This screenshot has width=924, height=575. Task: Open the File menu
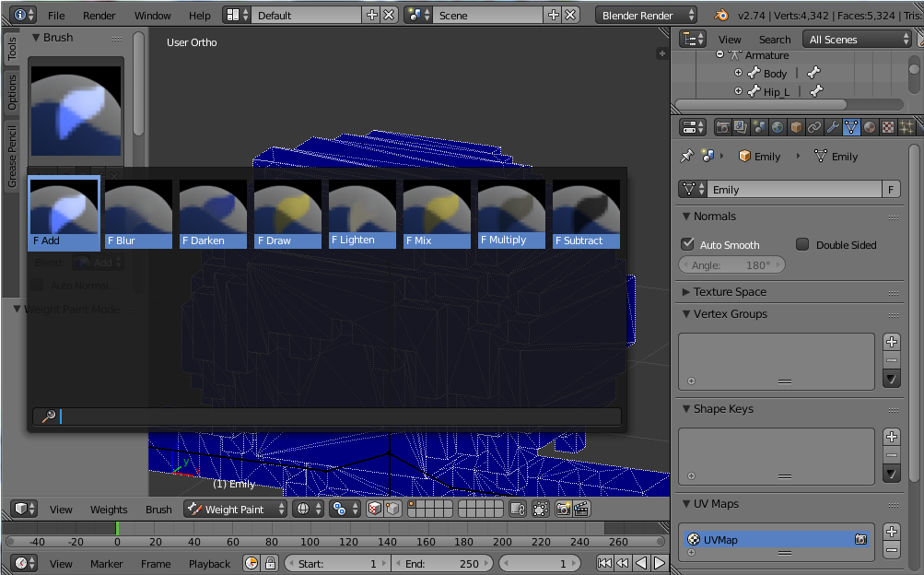tap(56, 16)
